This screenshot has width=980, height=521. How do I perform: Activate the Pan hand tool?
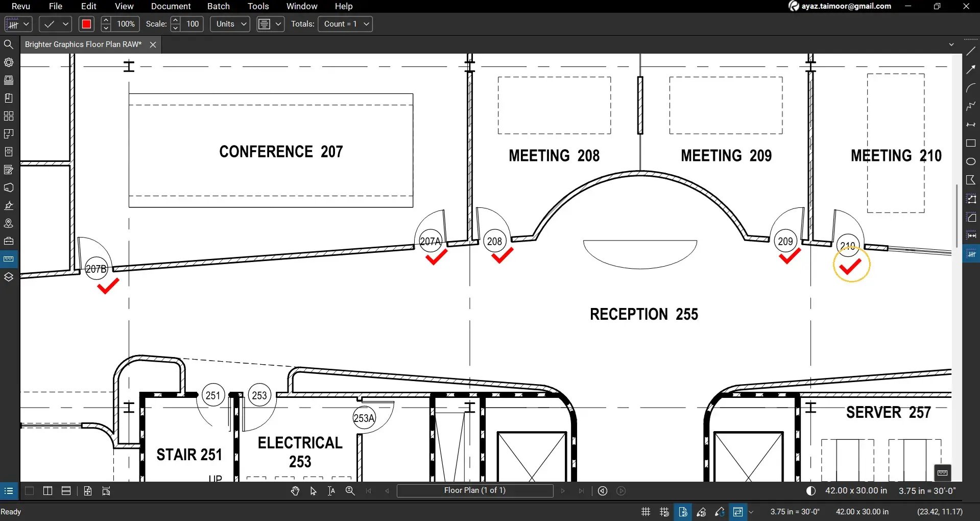pyautogui.click(x=295, y=491)
